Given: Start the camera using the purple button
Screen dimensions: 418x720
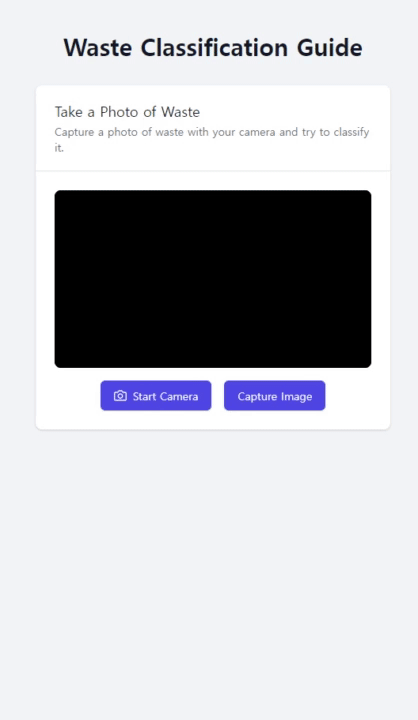Looking at the screenshot, I should pos(156,395).
